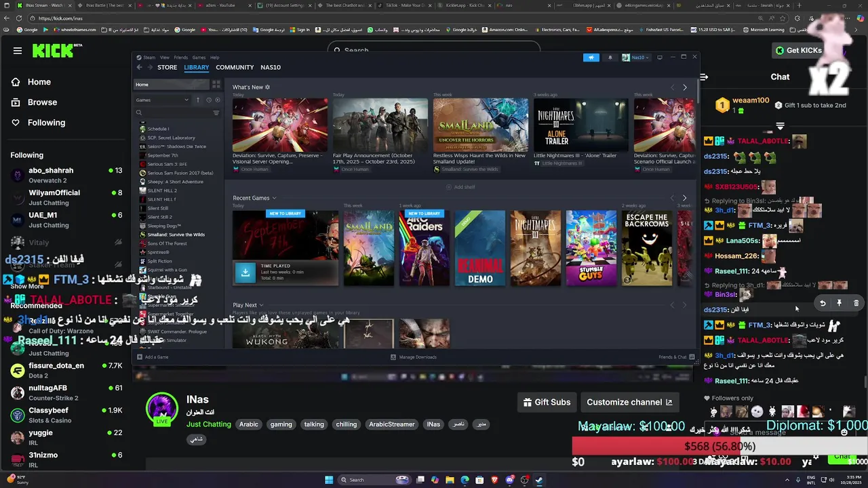Select Schedule I in game list
Image resolution: width=868 pixels, height=488 pixels.
[158, 129]
